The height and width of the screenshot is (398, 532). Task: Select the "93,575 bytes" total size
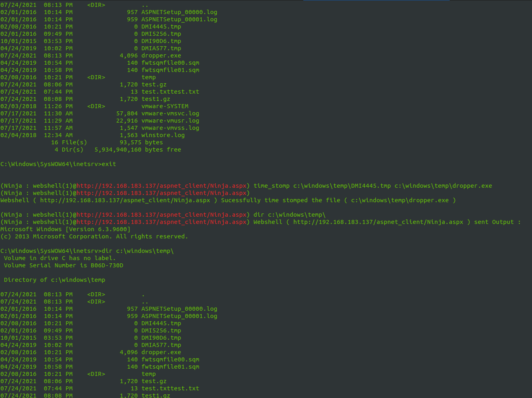(x=141, y=142)
